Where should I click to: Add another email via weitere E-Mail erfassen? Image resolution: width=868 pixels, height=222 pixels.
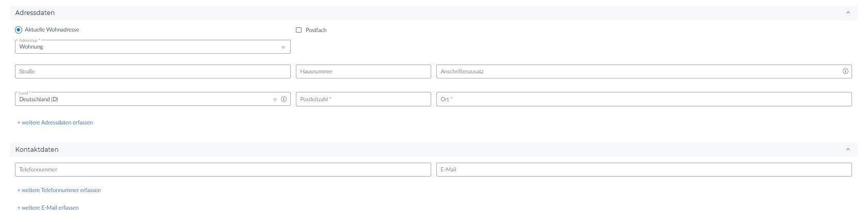48,208
